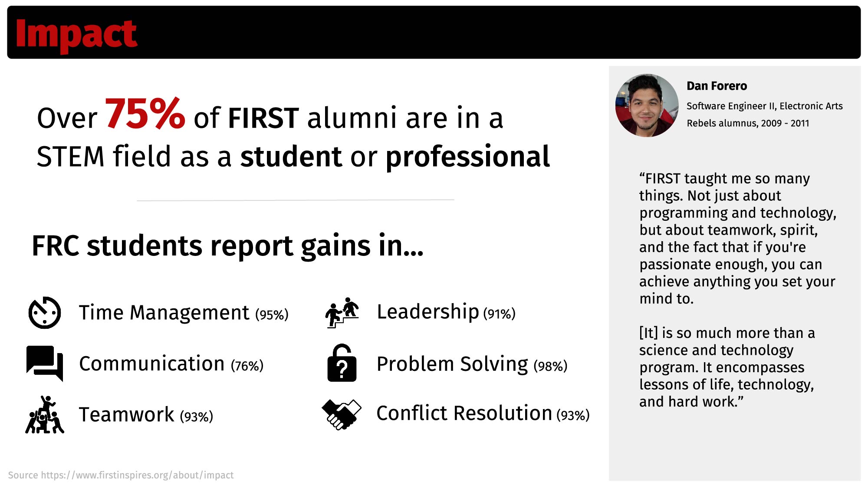The width and height of the screenshot is (868, 488).
Task: Click the Rebels alumnus 2009 - 2011 text
Action: tap(748, 123)
